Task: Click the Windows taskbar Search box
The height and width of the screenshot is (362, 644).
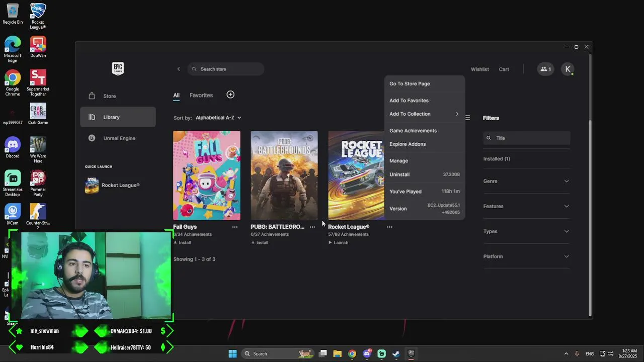Action: point(277,353)
